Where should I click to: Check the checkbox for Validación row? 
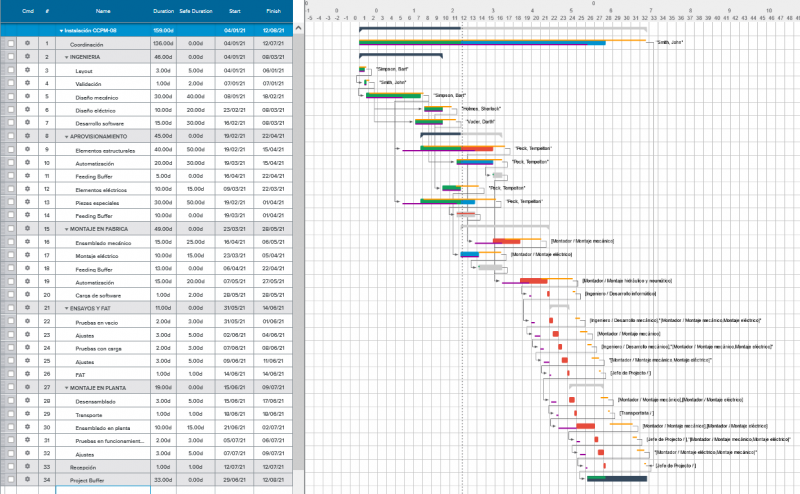11,83
